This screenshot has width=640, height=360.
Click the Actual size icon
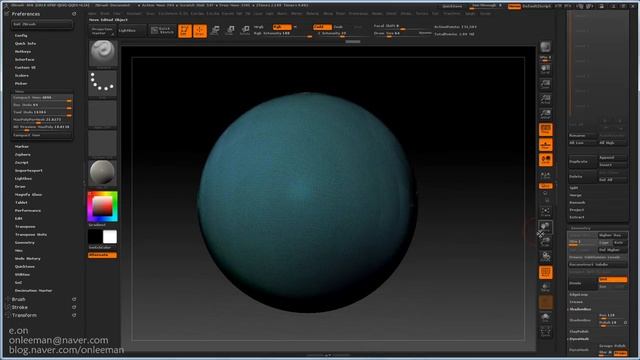(x=545, y=99)
